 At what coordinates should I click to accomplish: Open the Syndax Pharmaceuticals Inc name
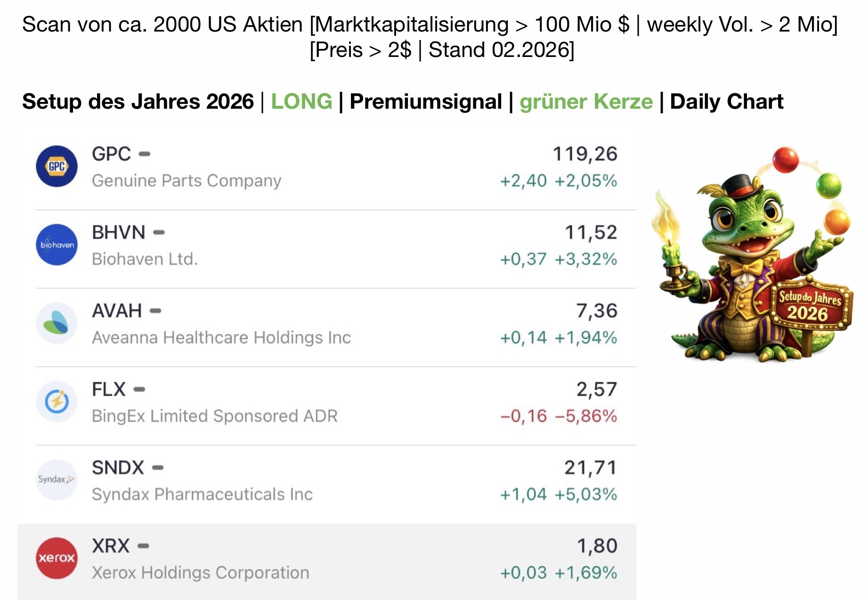point(202,494)
